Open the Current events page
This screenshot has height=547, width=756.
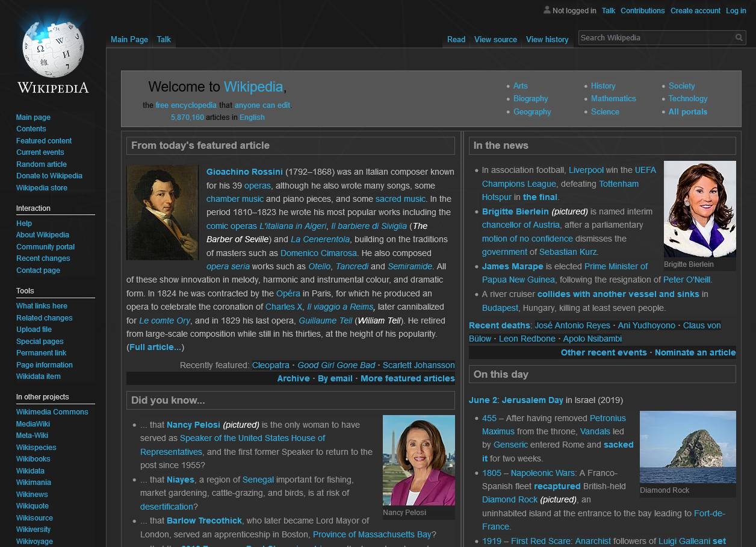point(40,152)
